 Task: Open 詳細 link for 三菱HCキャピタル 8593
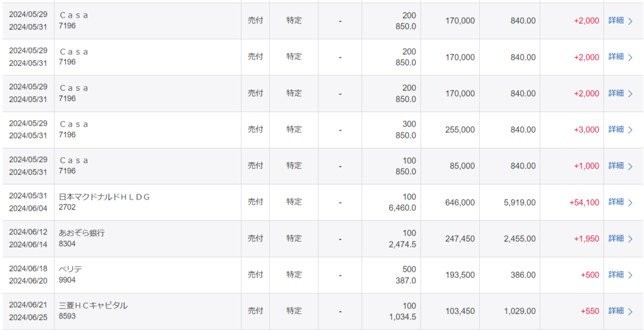(x=616, y=311)
